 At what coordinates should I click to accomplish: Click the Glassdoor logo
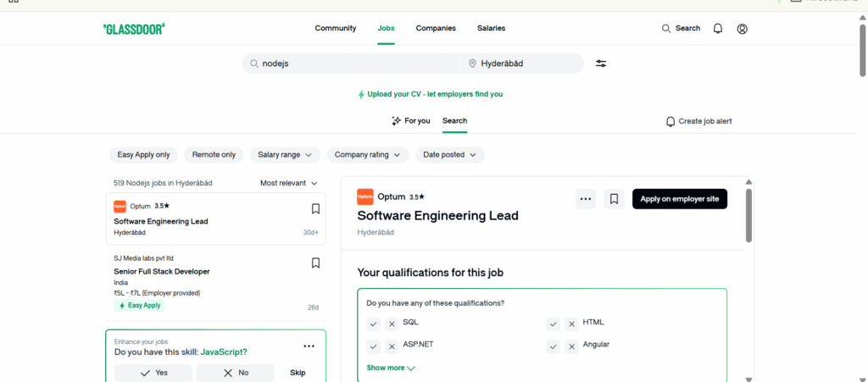[134, 29]
